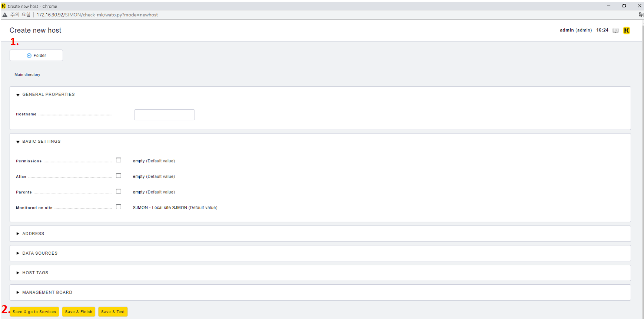This screenshot has height=321, width=644.
Task: Check the Parents option box
Action: click(x=119, y=191)
